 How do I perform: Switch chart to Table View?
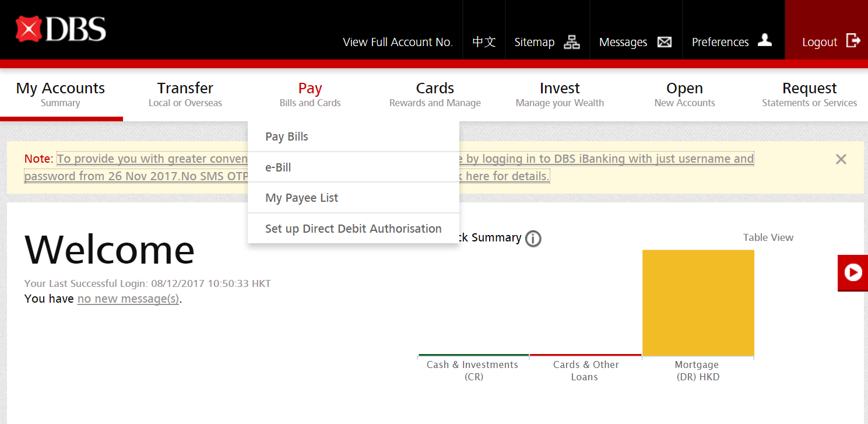(768, 237)
